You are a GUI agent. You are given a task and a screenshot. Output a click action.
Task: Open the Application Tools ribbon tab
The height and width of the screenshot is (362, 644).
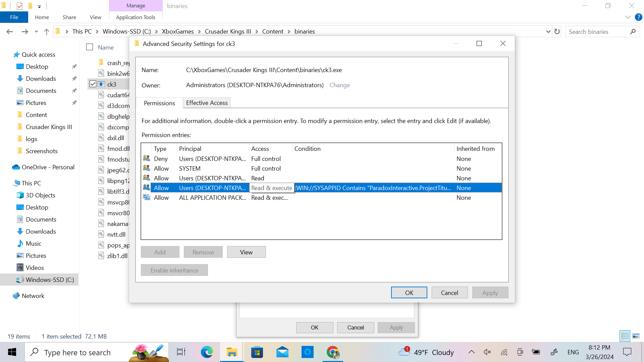(136, 17)
